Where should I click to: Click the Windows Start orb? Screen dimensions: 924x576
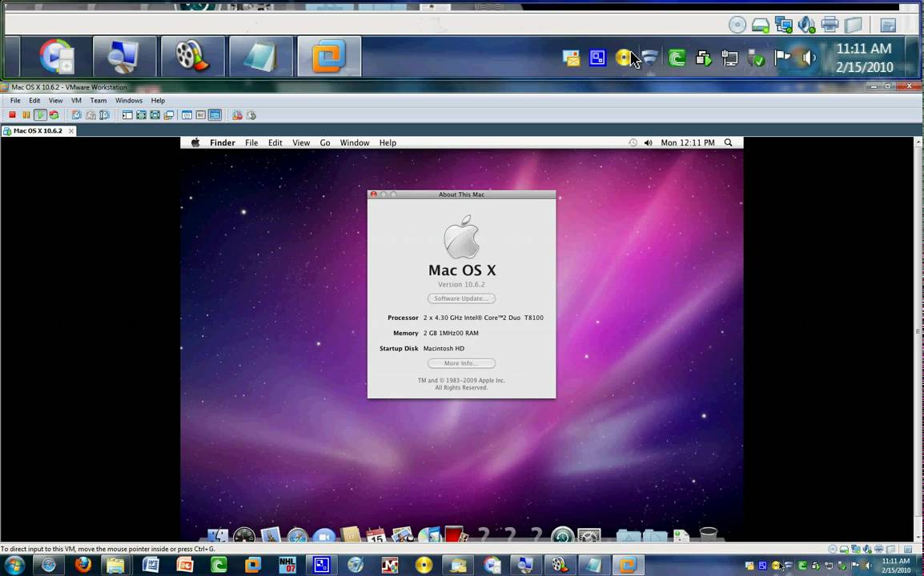(x=14, y=566)
